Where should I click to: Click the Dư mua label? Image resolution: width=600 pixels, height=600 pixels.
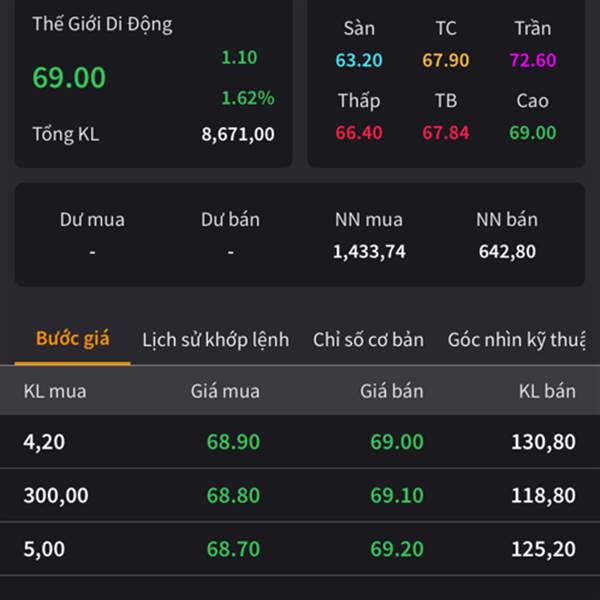[x=92, y=220]
